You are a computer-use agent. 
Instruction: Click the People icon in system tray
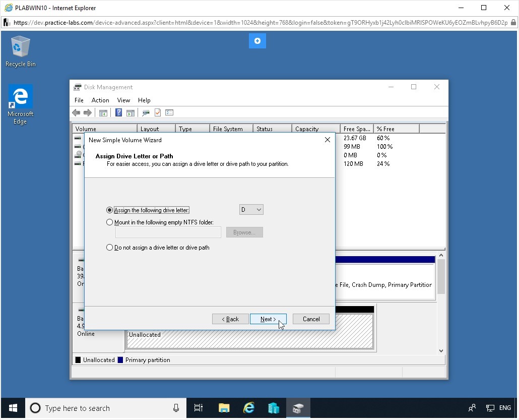pos(472,408)
